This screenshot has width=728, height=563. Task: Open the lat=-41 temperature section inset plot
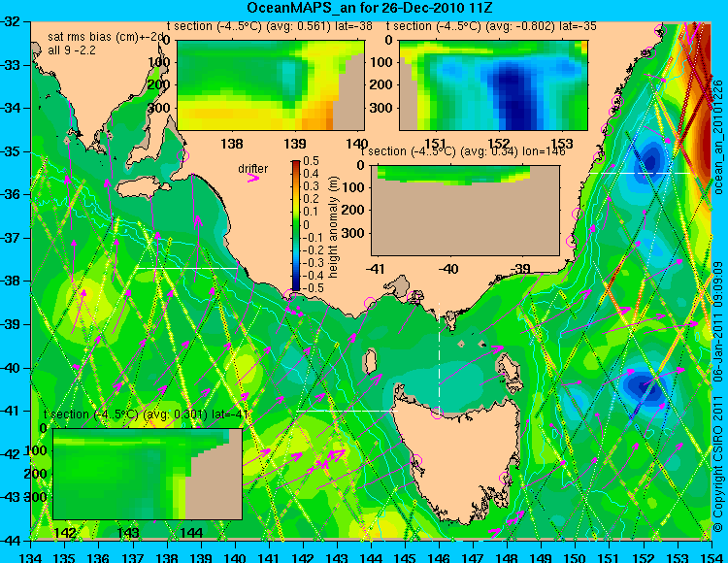click(148, 474)
